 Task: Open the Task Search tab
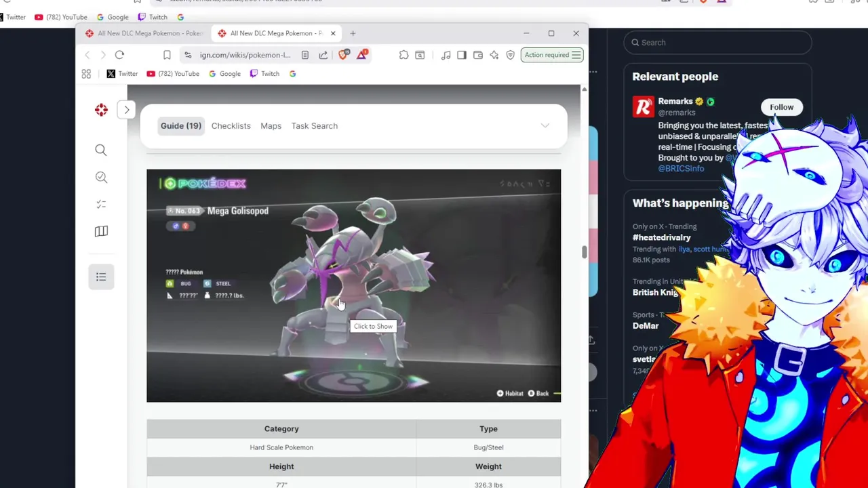314,125
